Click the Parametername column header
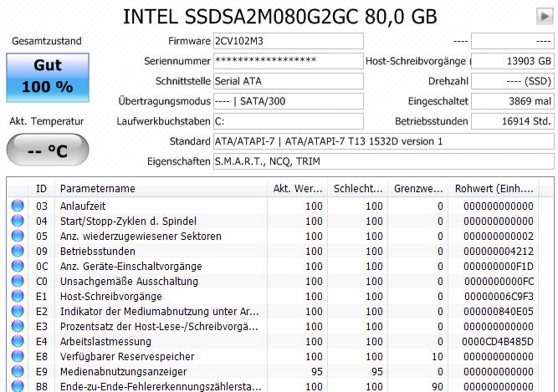The width and height of the screenshot is (558, 392). pos(159,189)
